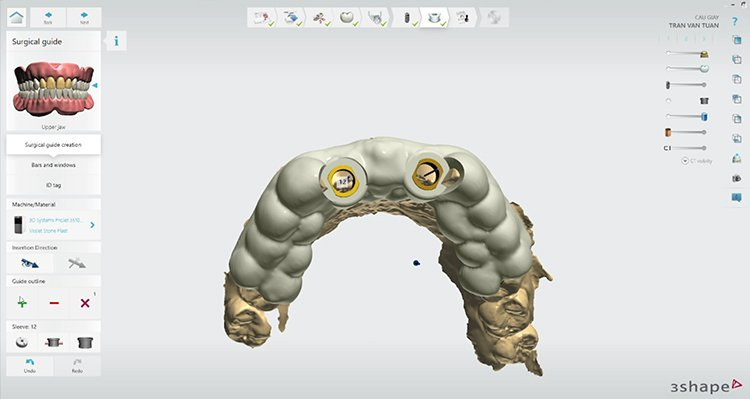Viewport: 750px width, 399px height.
Task: Clear guide outline with dark red X
Action: point(85,303)
